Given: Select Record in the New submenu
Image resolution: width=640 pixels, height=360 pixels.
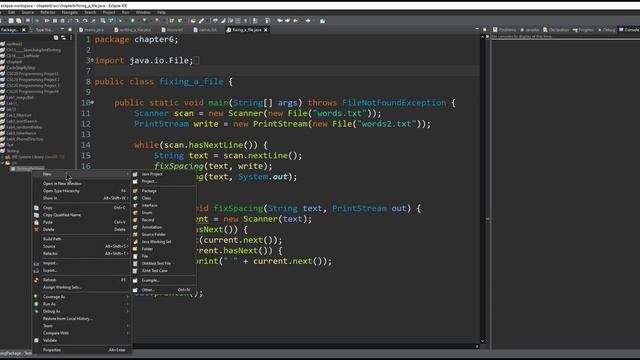Looking at the screenshot, I should pos(164,220).
